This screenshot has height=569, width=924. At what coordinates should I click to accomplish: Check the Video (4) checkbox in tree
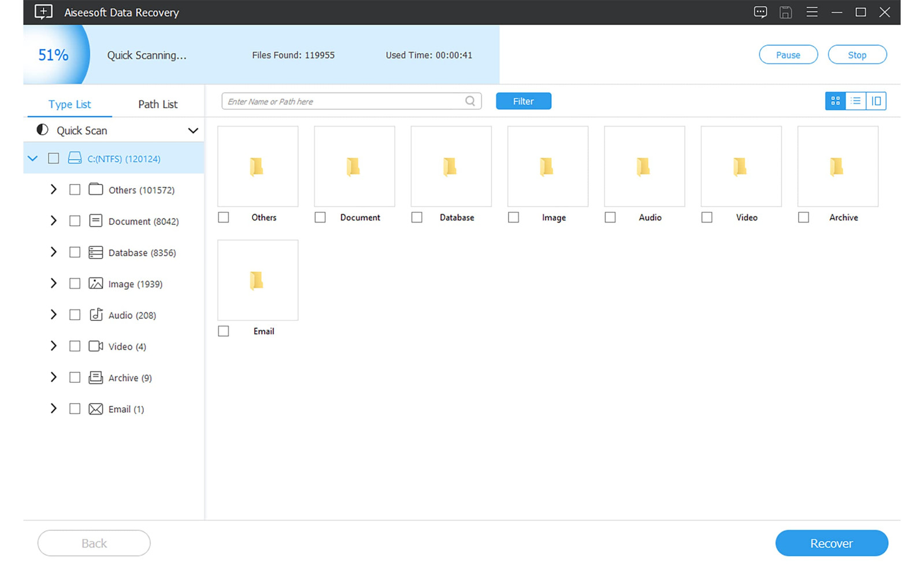[75, 346]
